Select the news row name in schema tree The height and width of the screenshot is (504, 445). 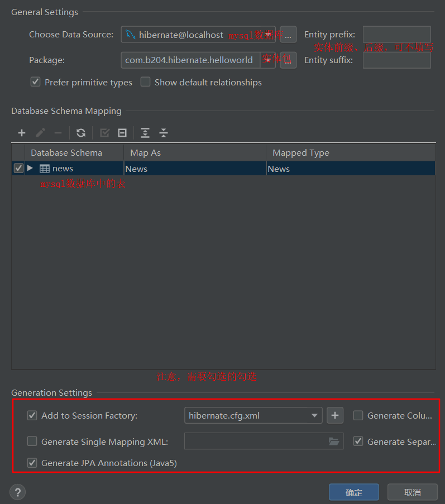(63, 169)
